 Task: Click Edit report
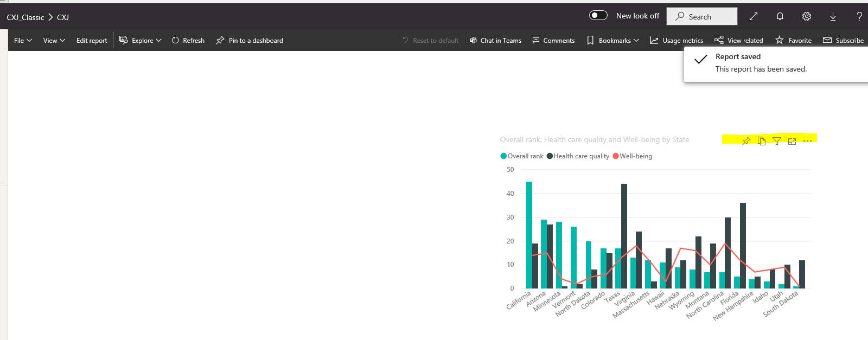pyautogui.click(x=92, y=41)
